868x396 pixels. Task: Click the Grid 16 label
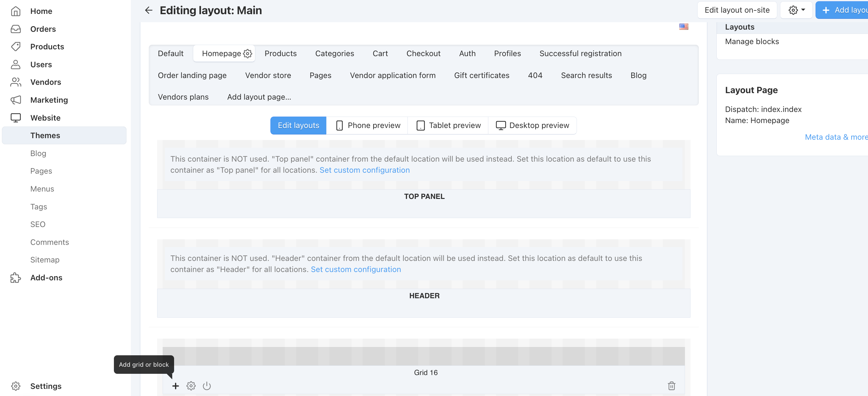(426, 373)
